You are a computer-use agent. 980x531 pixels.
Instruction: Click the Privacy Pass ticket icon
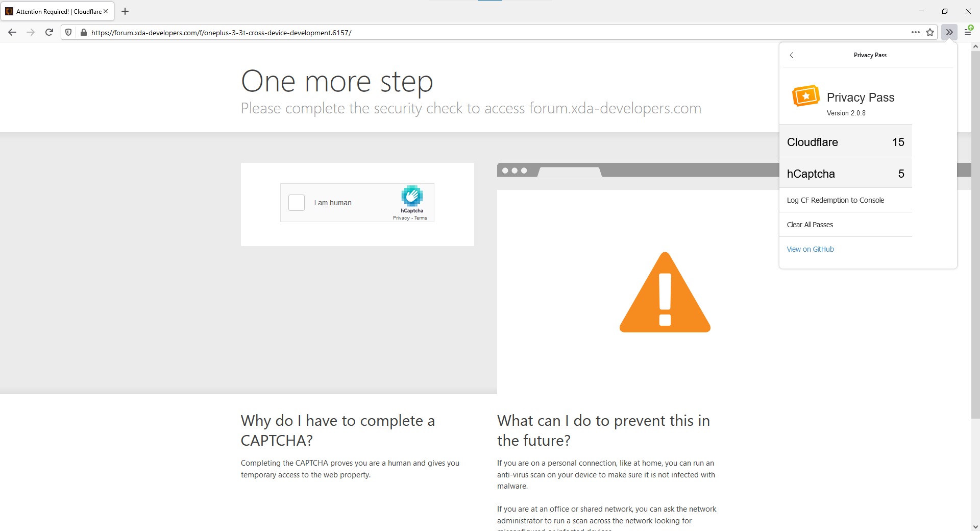[805, 95]
